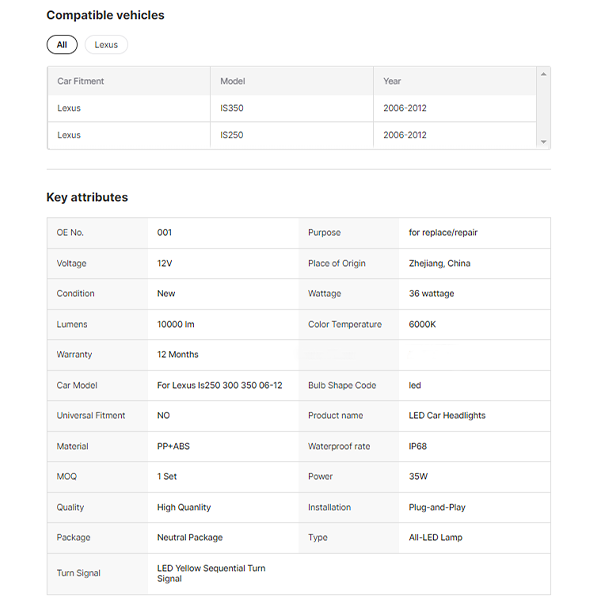This screenshot has width=600, height=600.
Task: Click the Lexus cell in the IS250 row
Action: tap(69, 135)
